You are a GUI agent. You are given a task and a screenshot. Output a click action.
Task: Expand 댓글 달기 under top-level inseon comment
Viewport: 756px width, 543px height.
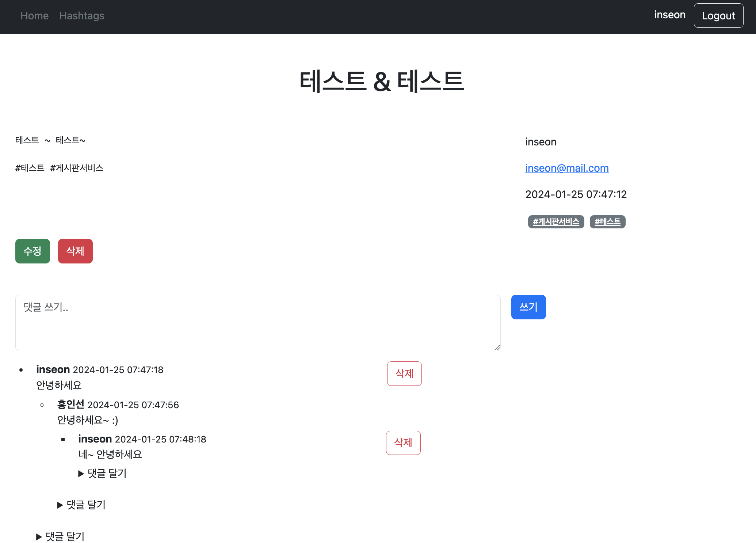click(x=61, y=536)
